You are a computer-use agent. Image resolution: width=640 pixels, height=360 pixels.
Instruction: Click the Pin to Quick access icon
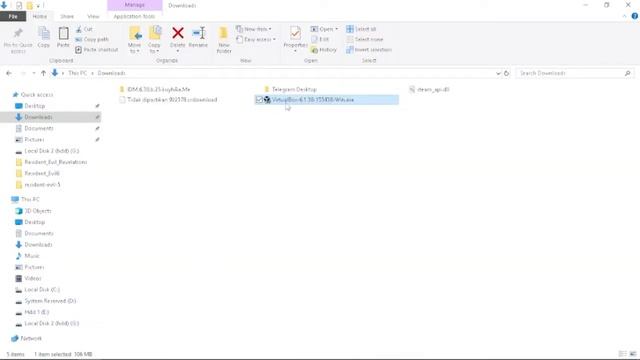18,33
